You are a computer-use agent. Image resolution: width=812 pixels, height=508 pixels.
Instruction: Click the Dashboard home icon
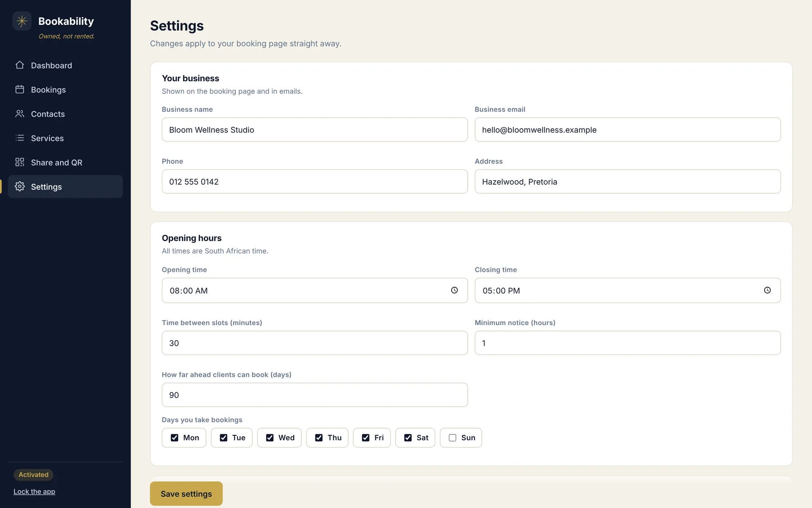click(x=19, y=65)
